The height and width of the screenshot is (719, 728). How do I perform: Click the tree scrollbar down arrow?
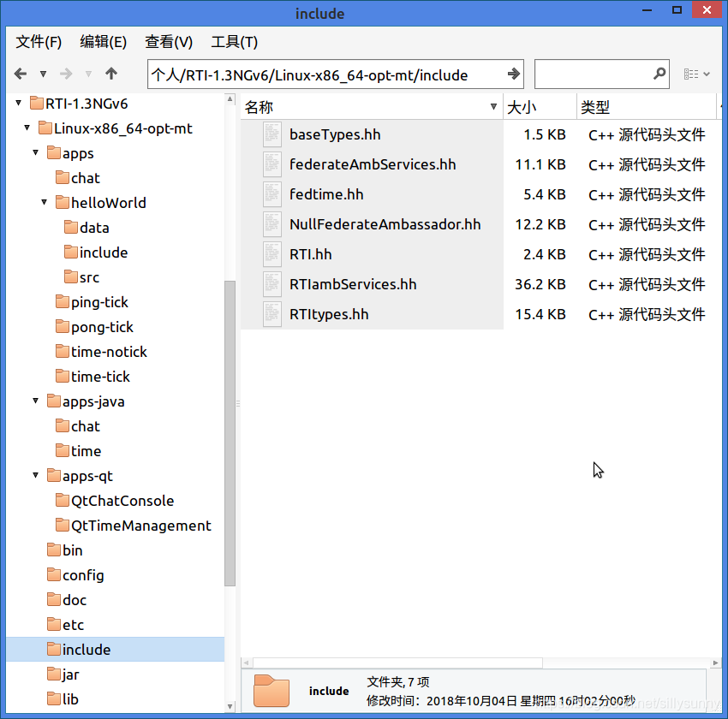pos(230,706)
